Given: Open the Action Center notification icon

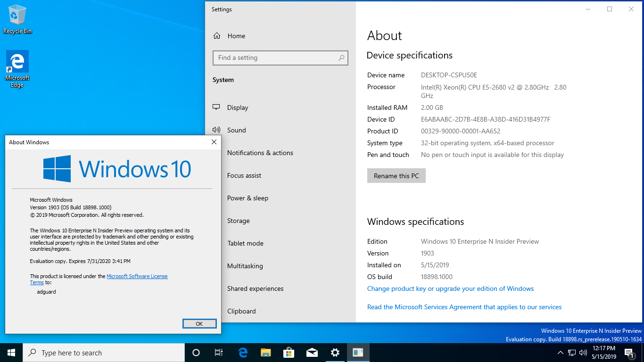Looking at the screenshot, I should (x=629, y=353).
